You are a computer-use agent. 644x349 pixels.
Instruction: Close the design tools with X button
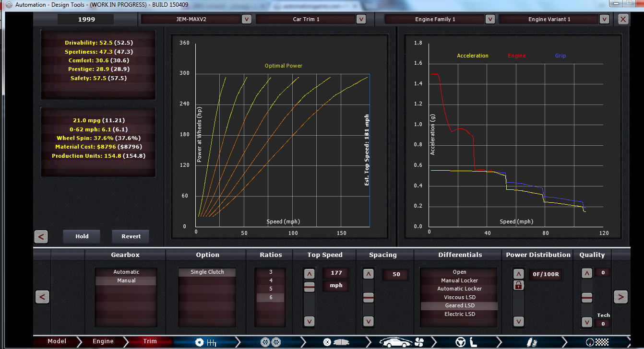pyautogui.click(x=623, y=19)
